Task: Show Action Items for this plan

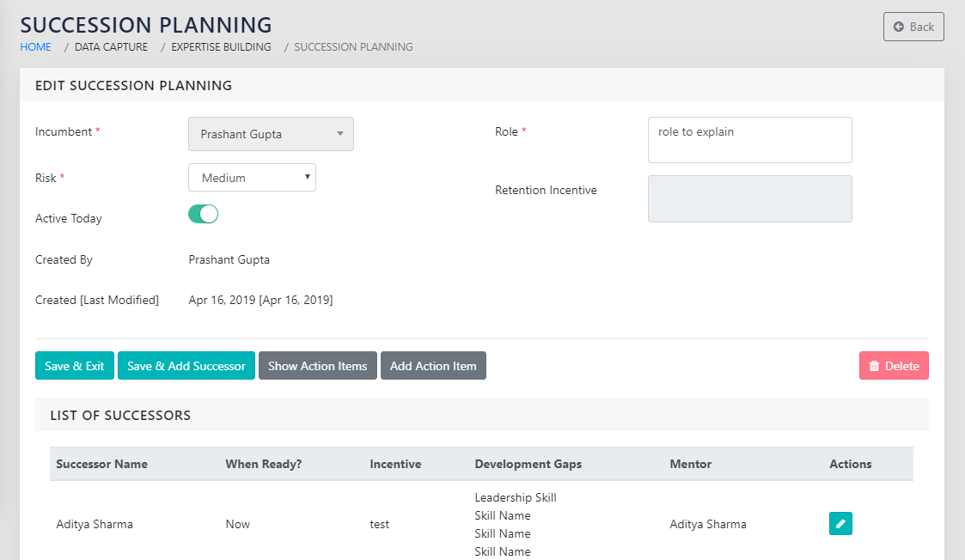Action: (317, 366)
